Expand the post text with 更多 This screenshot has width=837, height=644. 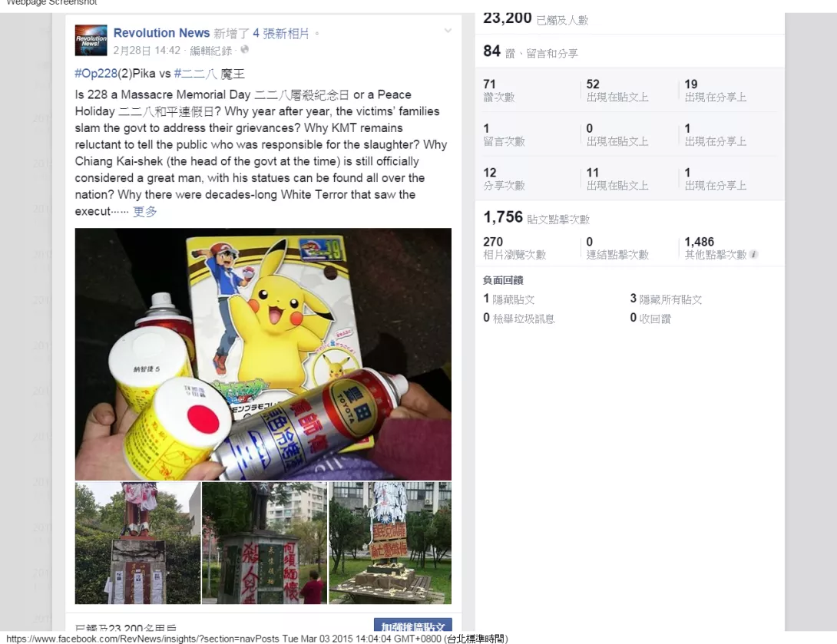(144, 211)
